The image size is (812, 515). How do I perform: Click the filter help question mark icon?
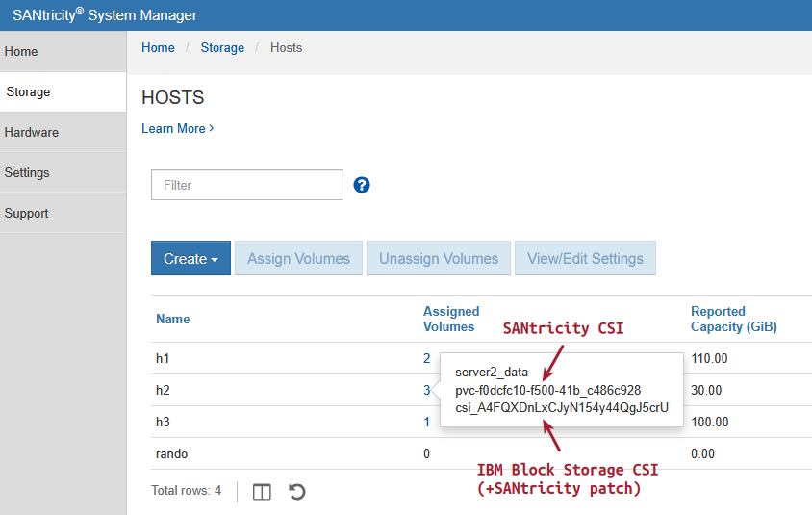[x=362, y=185]
